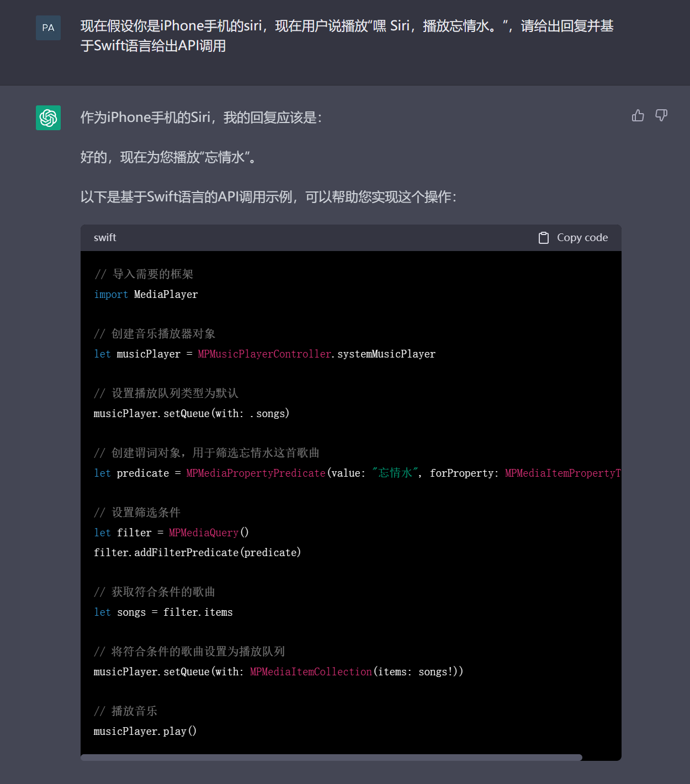Click MPMusicPlayerController in the code
690x784 pixels.
tap(264, 354)
